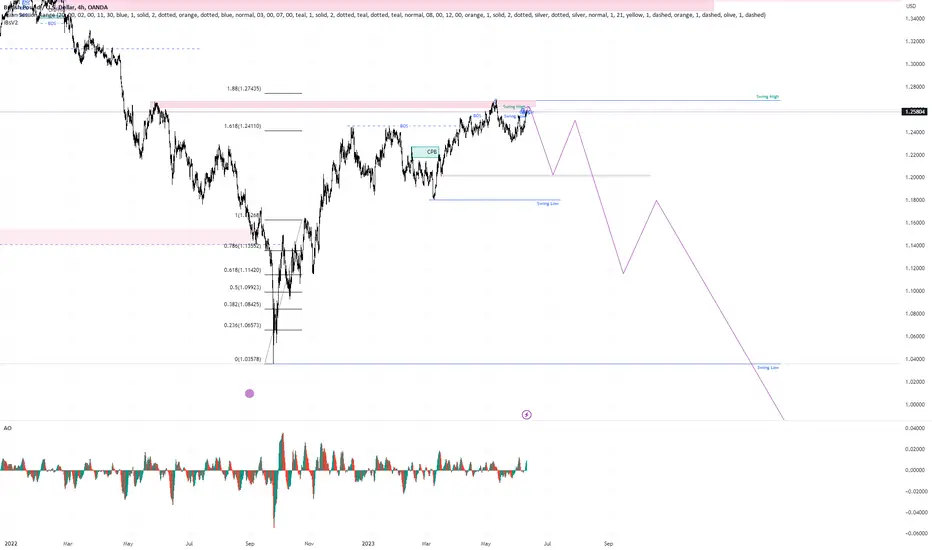Viewport: 932px width, 550px height.
Task: Click the purple dot marker below the chart
Action: [250, 393]
